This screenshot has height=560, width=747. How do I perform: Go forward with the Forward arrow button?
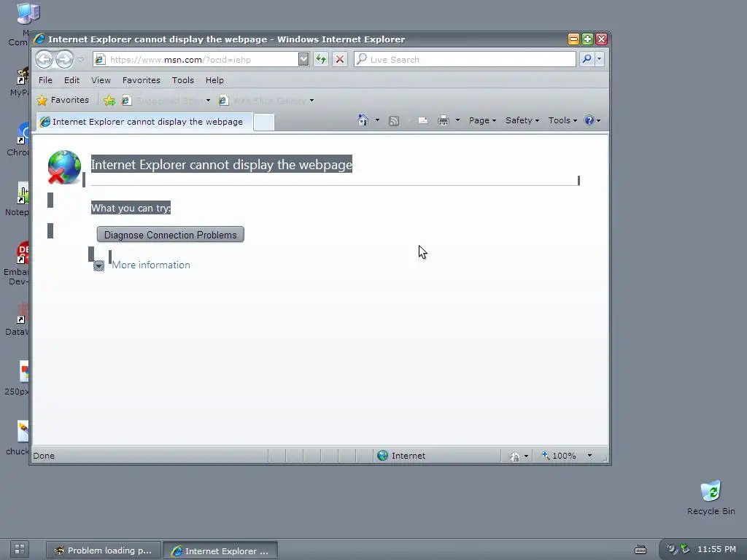pos(64,60)
